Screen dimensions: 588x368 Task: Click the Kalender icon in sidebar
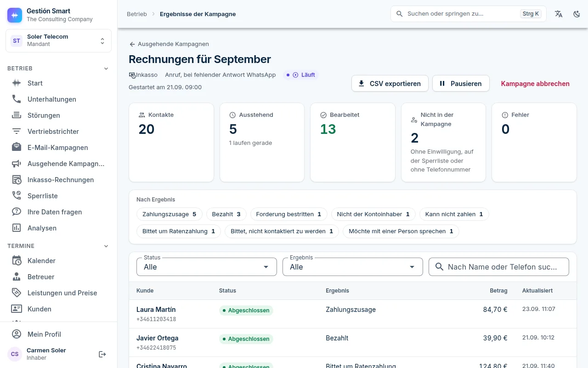tap(17, 261)
